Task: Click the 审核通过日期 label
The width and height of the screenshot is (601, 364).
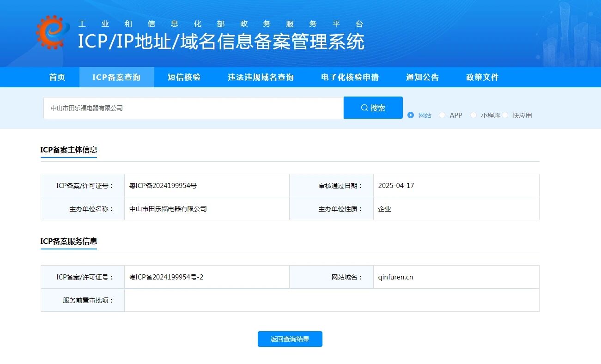Action: 340,186
